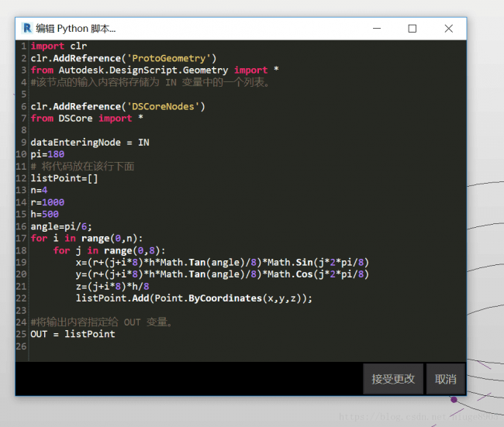Minimize the Python script editor window
Viewport: 504px width, 427px height.
coord(376,29)
